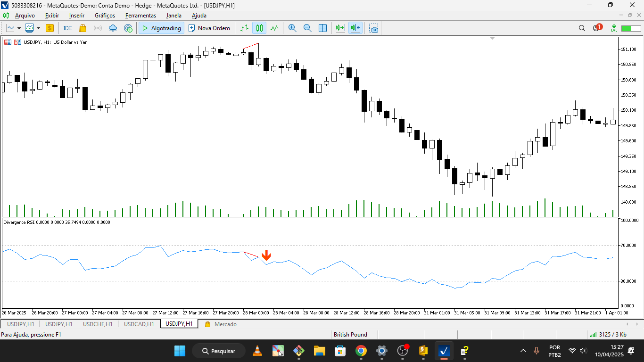Select the line chart display icon

(x=273, y=28)
